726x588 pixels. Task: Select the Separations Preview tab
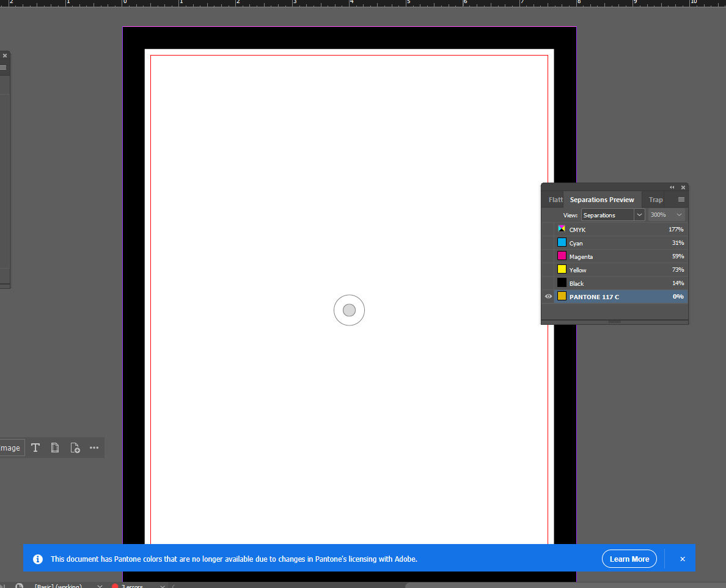click(602, 200)
